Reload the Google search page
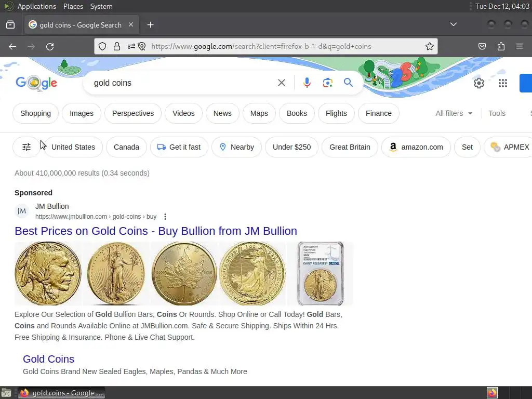532x399 pixels. pos(50,46)
